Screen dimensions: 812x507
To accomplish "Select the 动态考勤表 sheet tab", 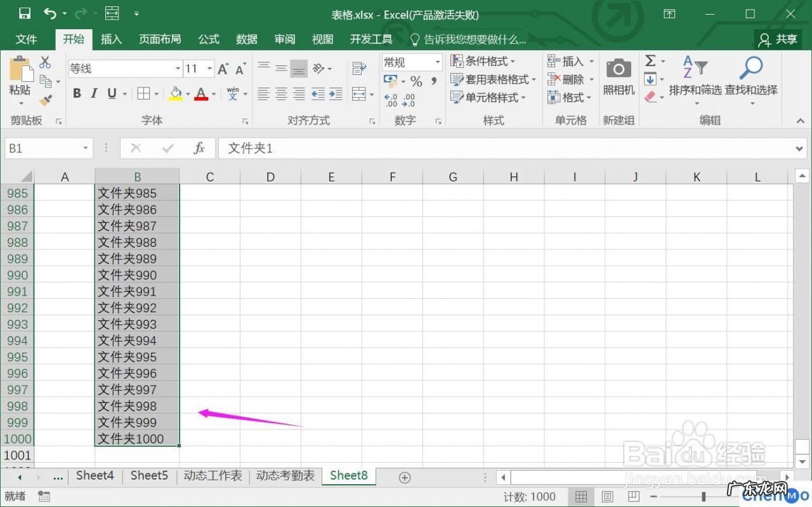I will 285,475.
